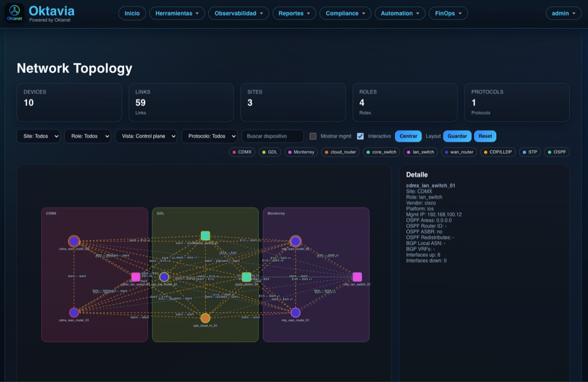
Task: Select the cdmx_wan_router_02 node
Action: (x=73, y=241)
